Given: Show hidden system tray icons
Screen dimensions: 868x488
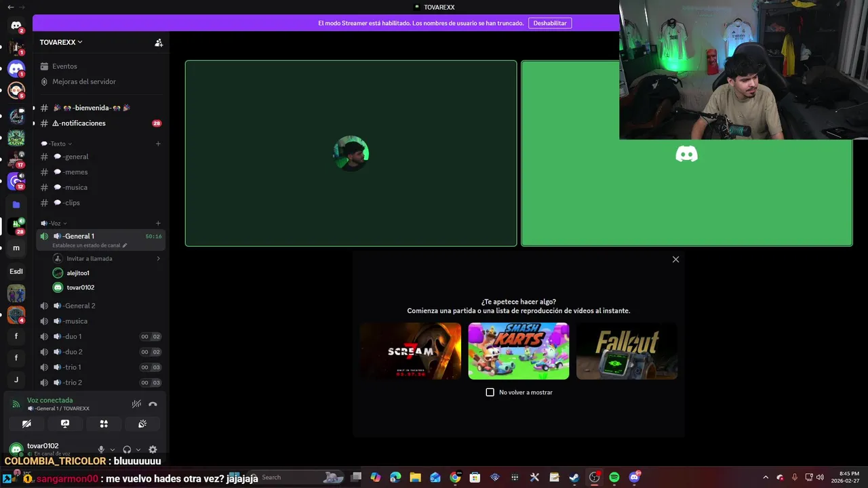Looking at the screenshot, I should 766,478.
